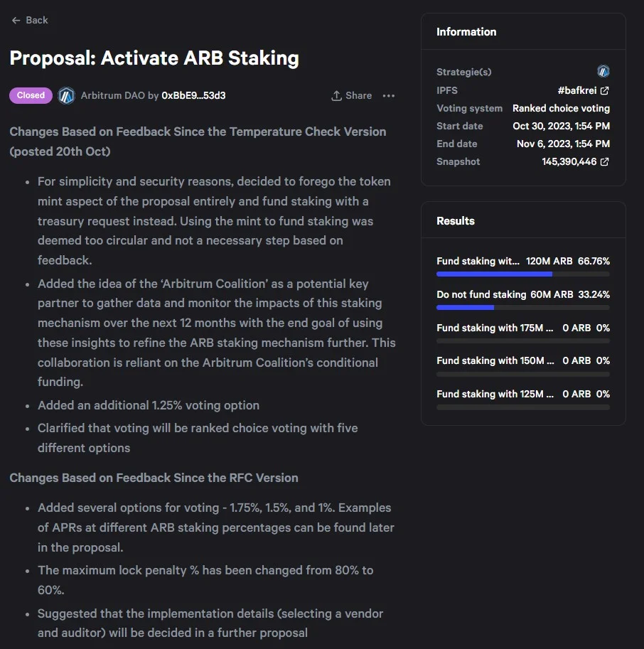Click the Share button label
Image resolution: width=644 pixels, height=649 pixels.
358,95
